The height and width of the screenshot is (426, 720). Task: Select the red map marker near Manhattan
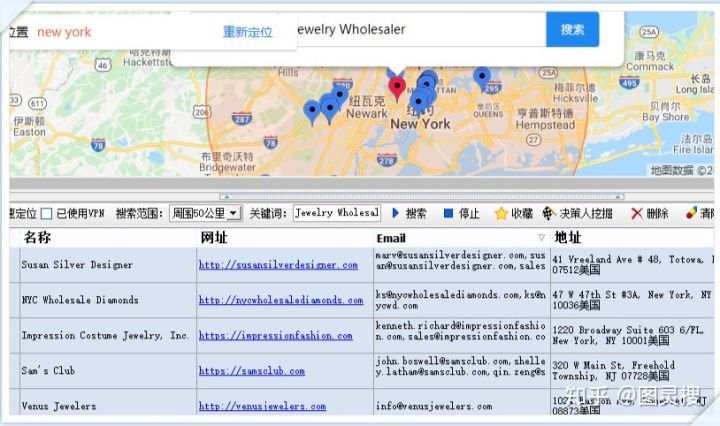(397, 89)
